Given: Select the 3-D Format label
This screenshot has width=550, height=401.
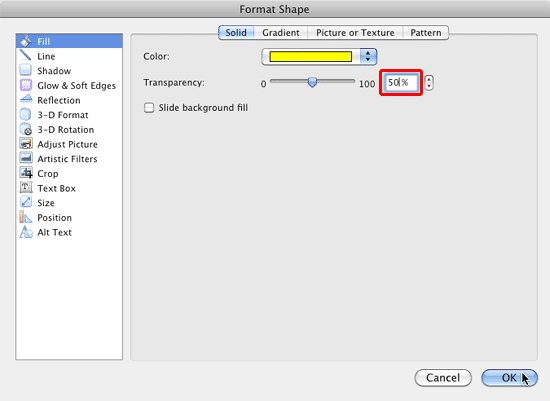Looking at the screenshot, I should [x=63, y=115].
